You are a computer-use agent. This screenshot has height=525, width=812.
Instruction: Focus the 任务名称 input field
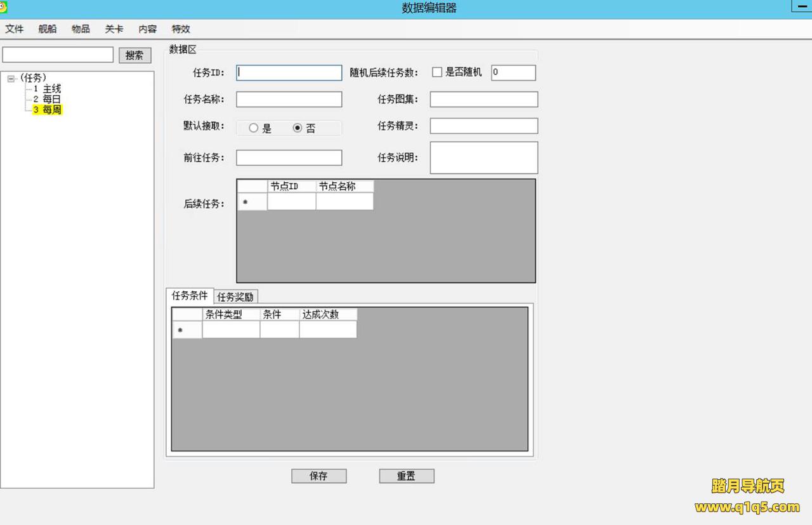289,100
